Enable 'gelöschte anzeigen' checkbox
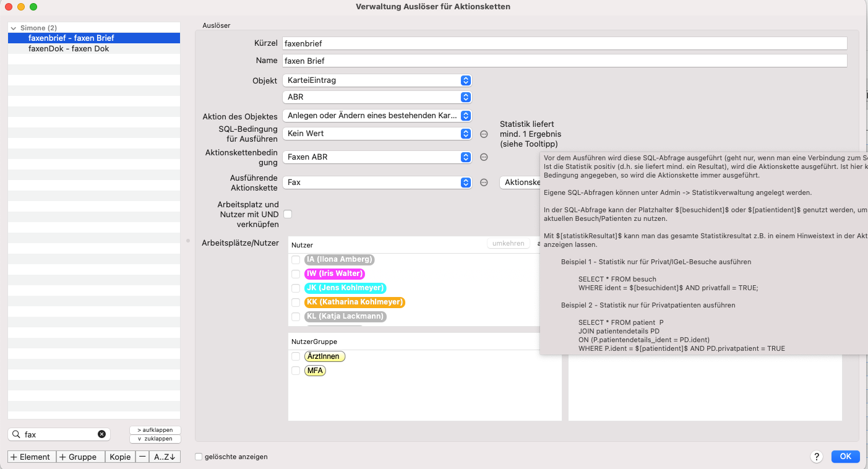 199,457
